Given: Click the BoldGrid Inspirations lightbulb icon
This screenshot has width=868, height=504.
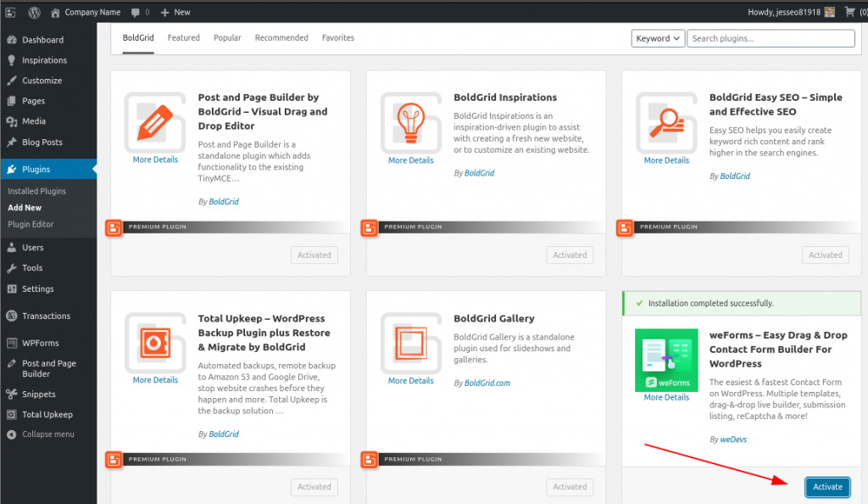Looking at the screenshot, I should click(x=411, y=123).
